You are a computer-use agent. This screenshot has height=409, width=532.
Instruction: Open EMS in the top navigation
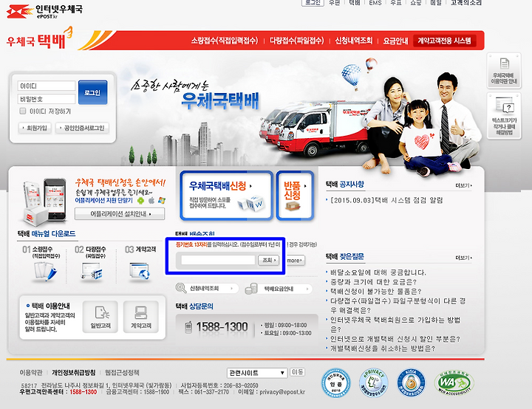click(375, 3)
